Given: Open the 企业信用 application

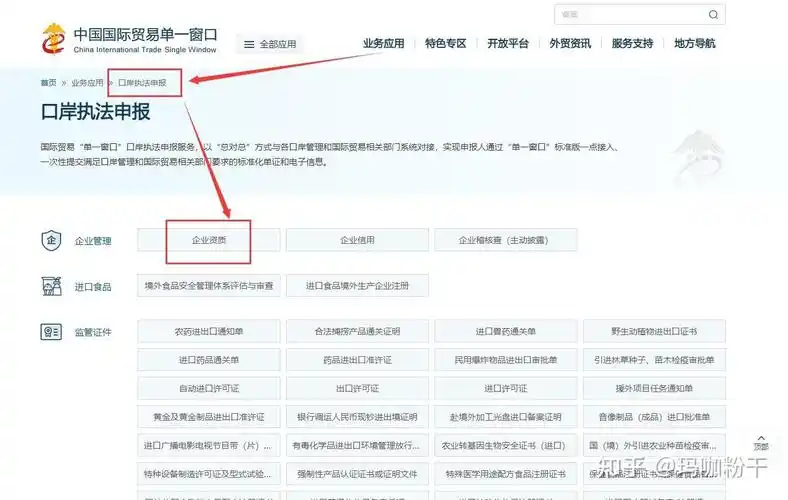Looking at the screenshot, I should [357, 240].
